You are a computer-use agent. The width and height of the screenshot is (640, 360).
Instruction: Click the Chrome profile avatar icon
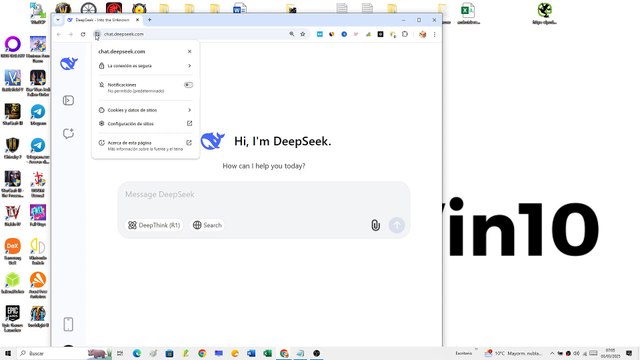[x=422, y=34]
